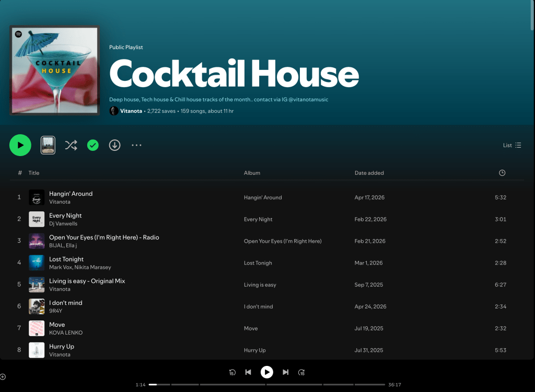Skip back 15 seconds
This screenshot has height=392, width=535.
(x=232, y=372)
